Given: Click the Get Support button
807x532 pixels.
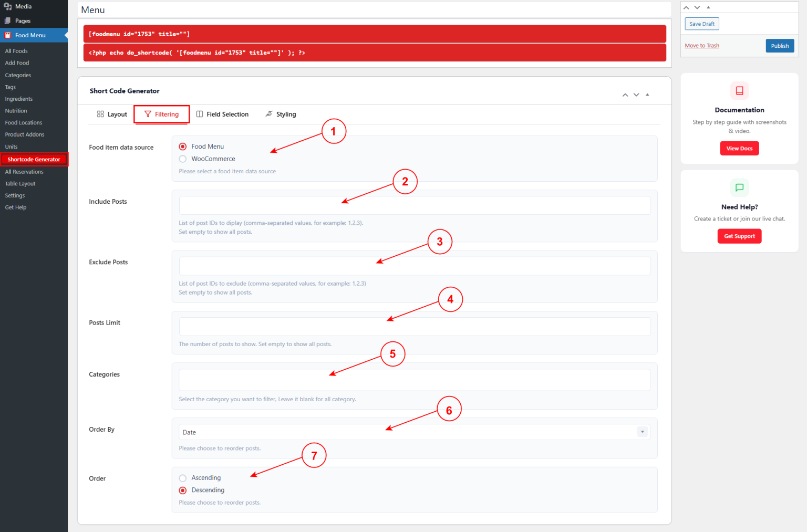Looking at the screenshot, I should click(x=739, y=236).
